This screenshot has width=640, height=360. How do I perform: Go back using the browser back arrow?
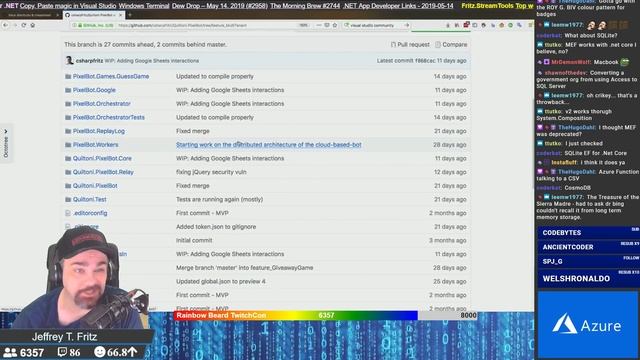click(x=5, y=25)
